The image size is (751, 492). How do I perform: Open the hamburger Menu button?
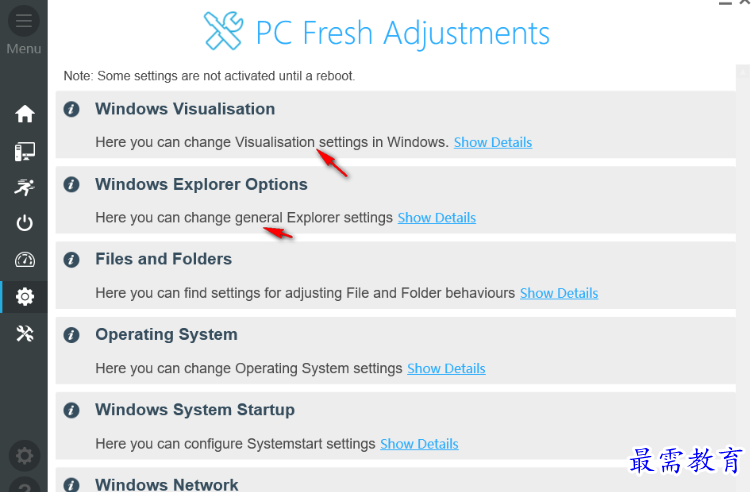[x=24, y=21]
